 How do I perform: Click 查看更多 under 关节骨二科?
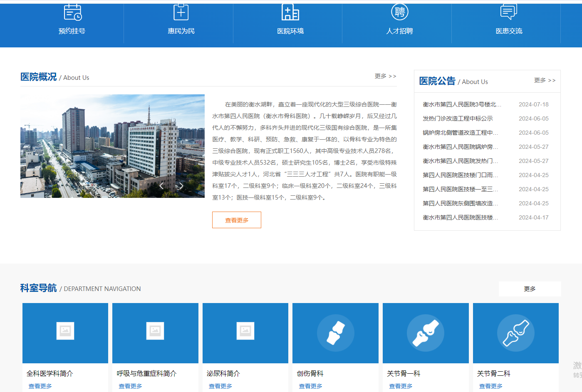coord(490,386)
